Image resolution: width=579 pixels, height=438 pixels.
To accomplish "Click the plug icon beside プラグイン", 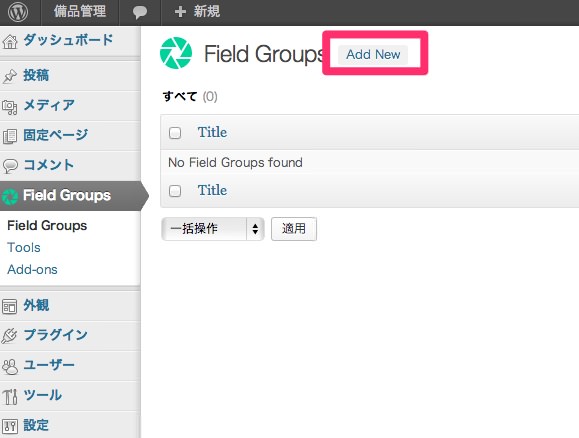I will coord(10,336).
